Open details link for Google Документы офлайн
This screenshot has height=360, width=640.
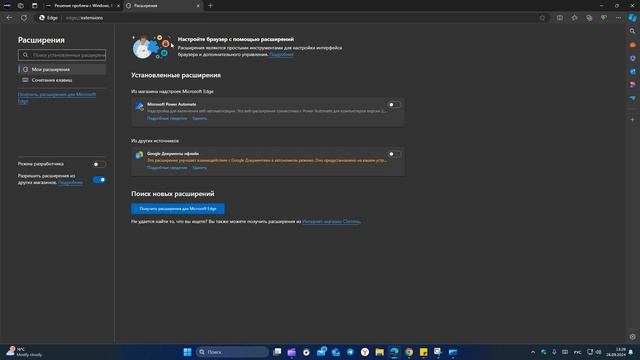[x=167, y=168]
